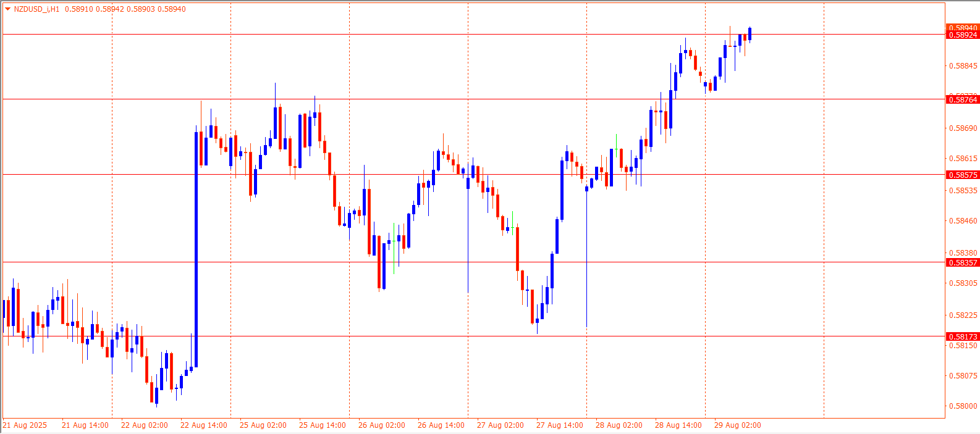This screenshot has height=434, width=980.
Task: Click the NZDUSD_i,H1 chart title text
Action: (x=36, y=9)
